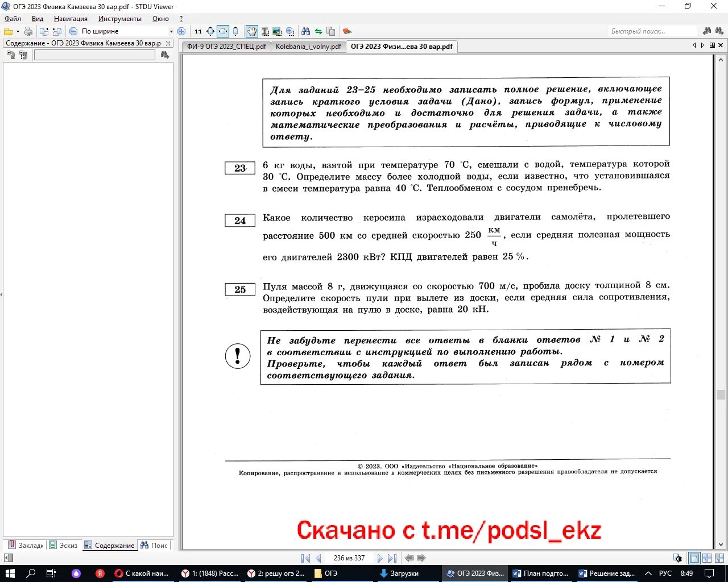This screenshot has width=728, height=582.
Task: Open the Навигация menu
Action: tap(71, 19)
